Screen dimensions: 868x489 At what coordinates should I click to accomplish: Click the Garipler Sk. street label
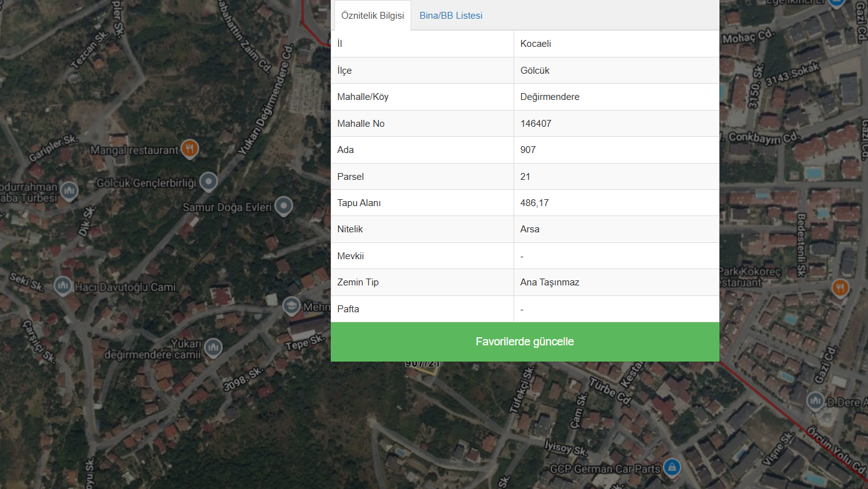(54, 147)
